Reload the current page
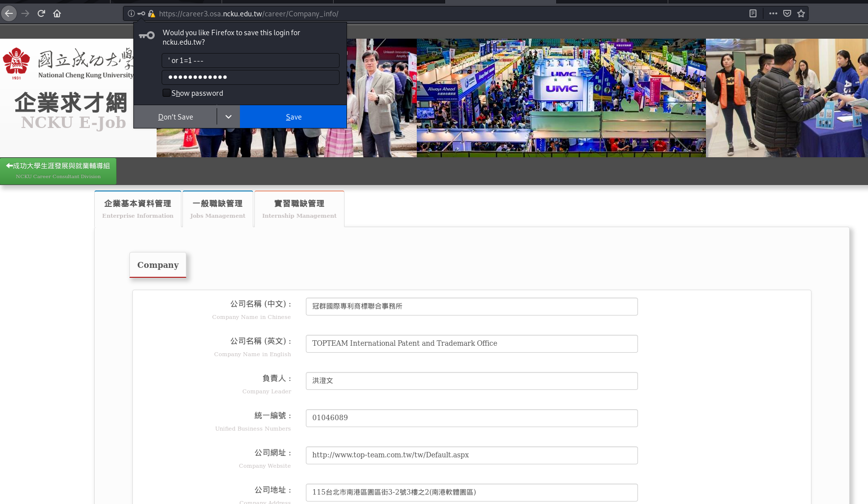Viewport: 868px width, 504px height. [41, 13]
